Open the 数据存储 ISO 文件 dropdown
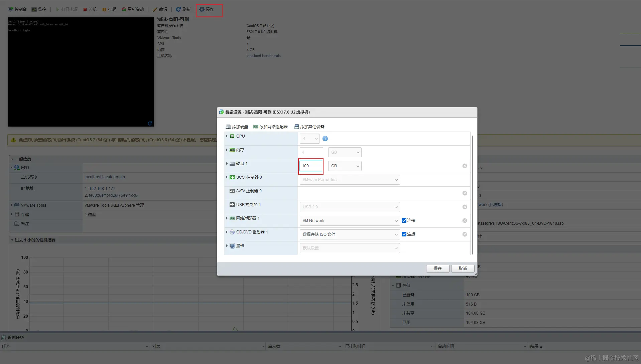Screen dimensions: 641x364 [350, 234]
